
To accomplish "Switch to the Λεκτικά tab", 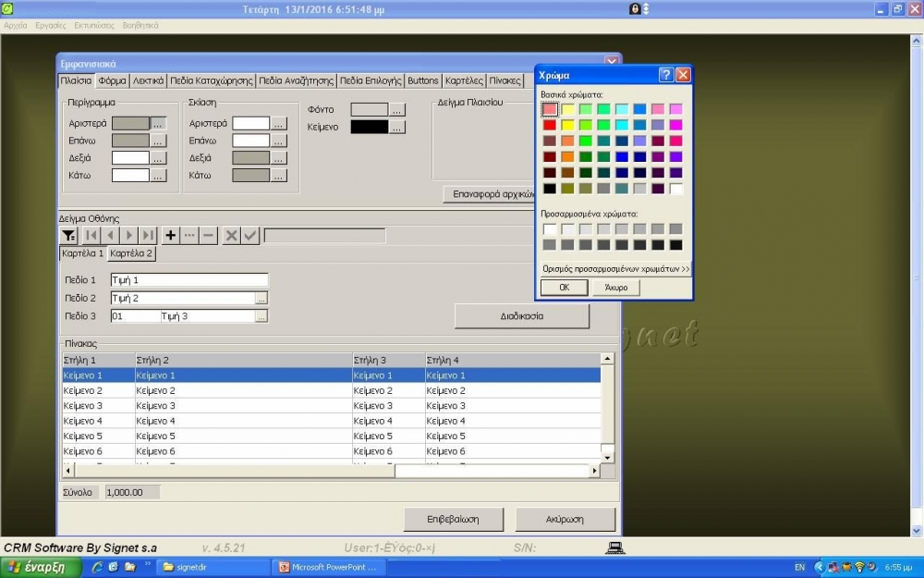I will pyautogui.click(x=148, y=80).
